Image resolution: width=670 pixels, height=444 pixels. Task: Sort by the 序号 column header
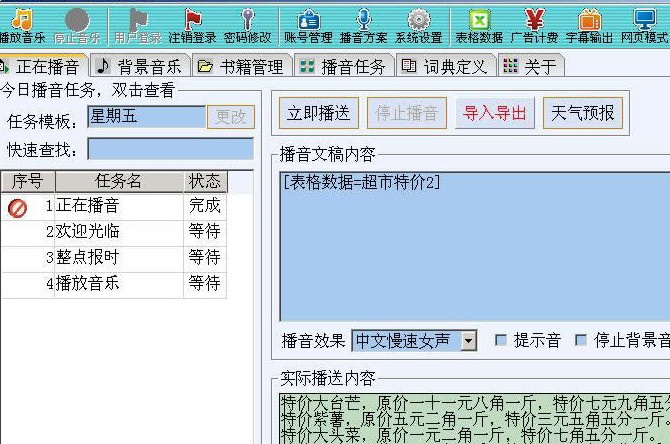[28, 181]
